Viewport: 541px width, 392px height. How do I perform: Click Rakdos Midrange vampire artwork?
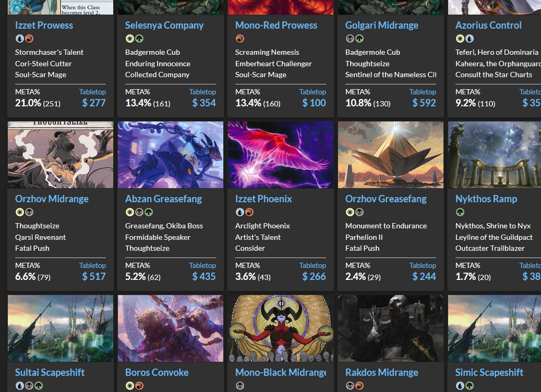click(391, 328)
